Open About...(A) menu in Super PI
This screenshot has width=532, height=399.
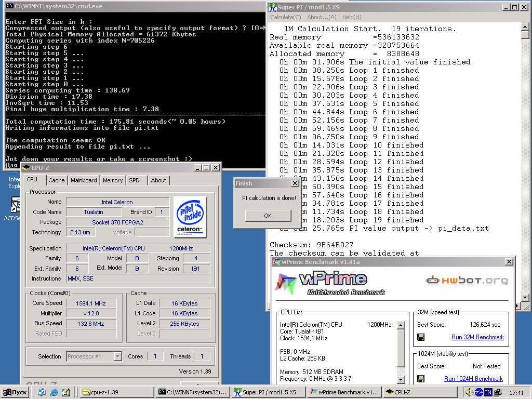[322, 17]
